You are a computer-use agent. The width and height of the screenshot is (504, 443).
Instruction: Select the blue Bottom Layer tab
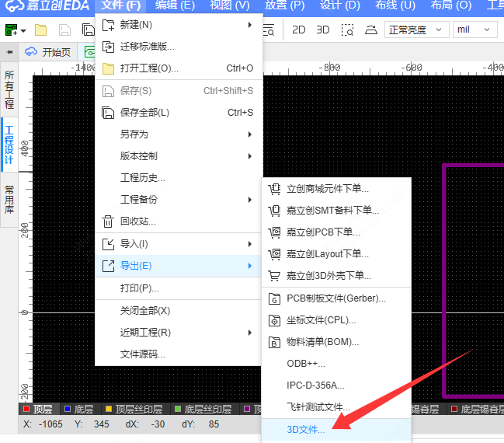coord(78,409)
